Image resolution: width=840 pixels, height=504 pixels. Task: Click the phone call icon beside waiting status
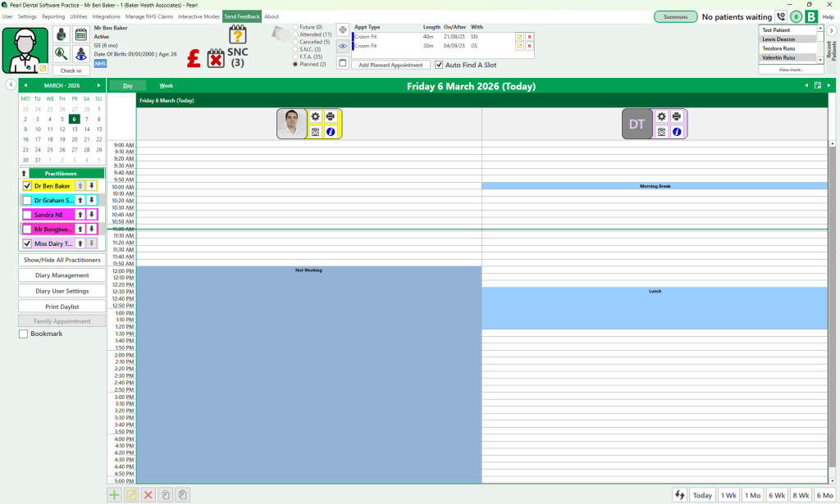point(780,16)
